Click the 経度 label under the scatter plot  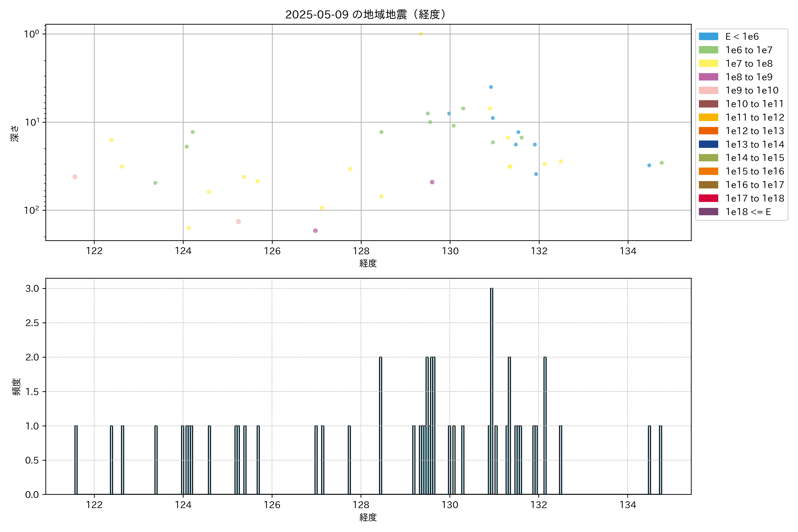tap(368, 263)
